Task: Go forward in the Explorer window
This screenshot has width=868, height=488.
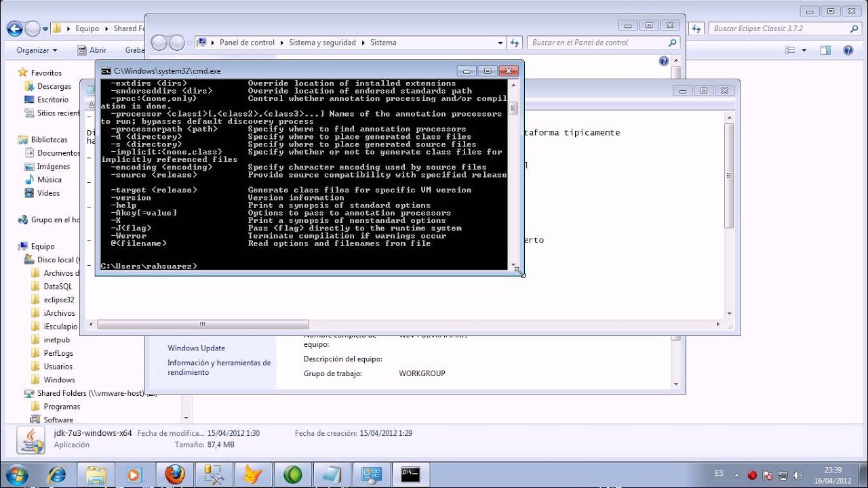Action: tap(33, 28)
